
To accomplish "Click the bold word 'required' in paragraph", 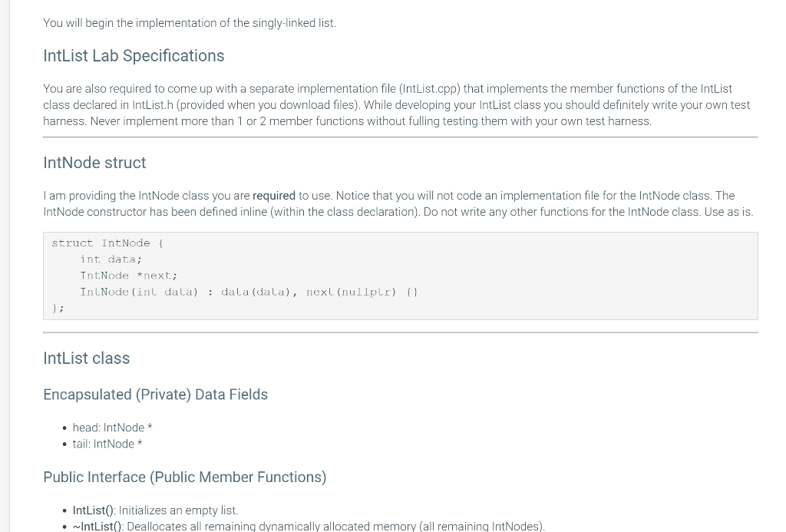I will click(x=274, y=196).
